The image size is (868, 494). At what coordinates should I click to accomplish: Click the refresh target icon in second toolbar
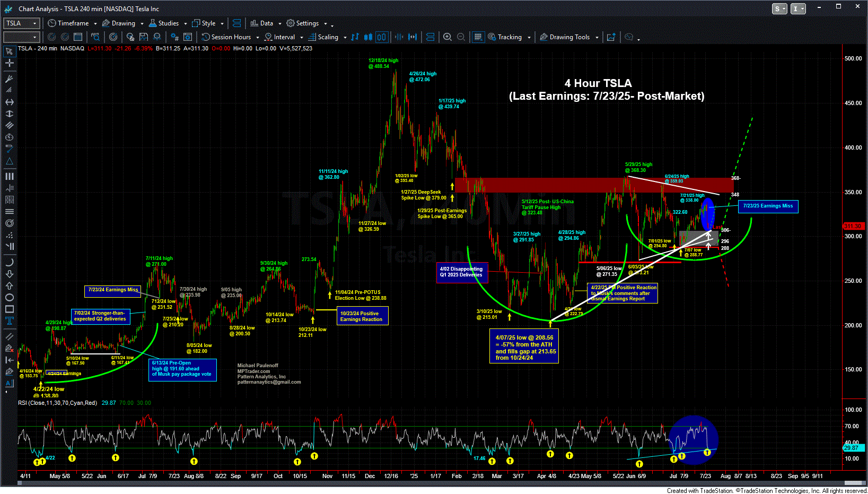point(113,37)
